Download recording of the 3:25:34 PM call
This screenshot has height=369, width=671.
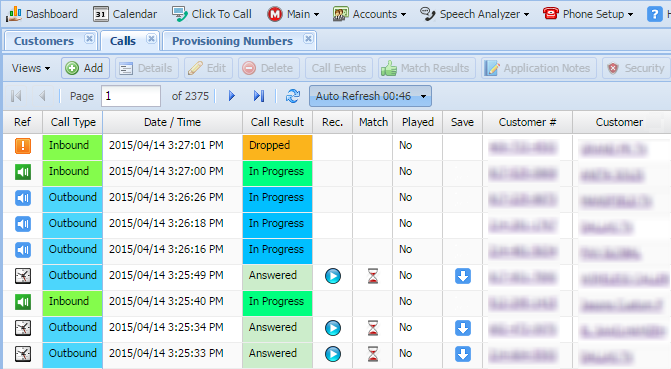(x=463, y=328)
